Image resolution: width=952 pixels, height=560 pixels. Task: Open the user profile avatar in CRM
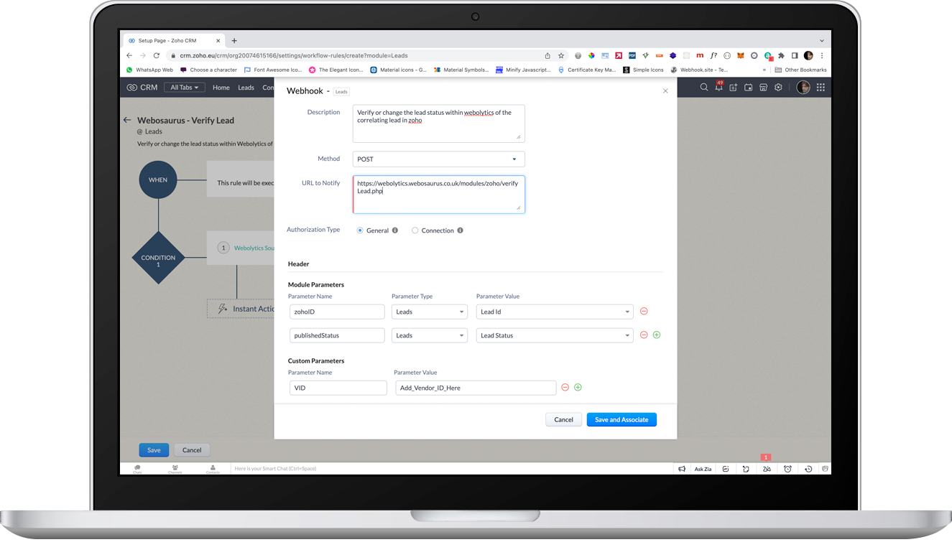click(x=803, y=88)
